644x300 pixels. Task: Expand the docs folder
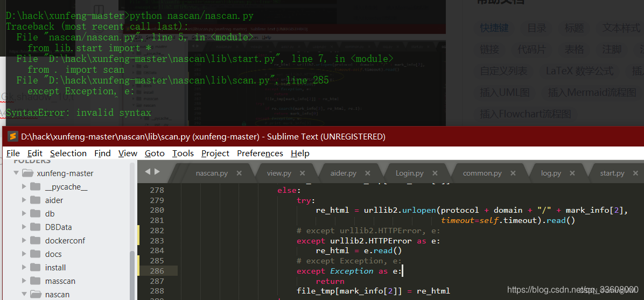[24, 254]
